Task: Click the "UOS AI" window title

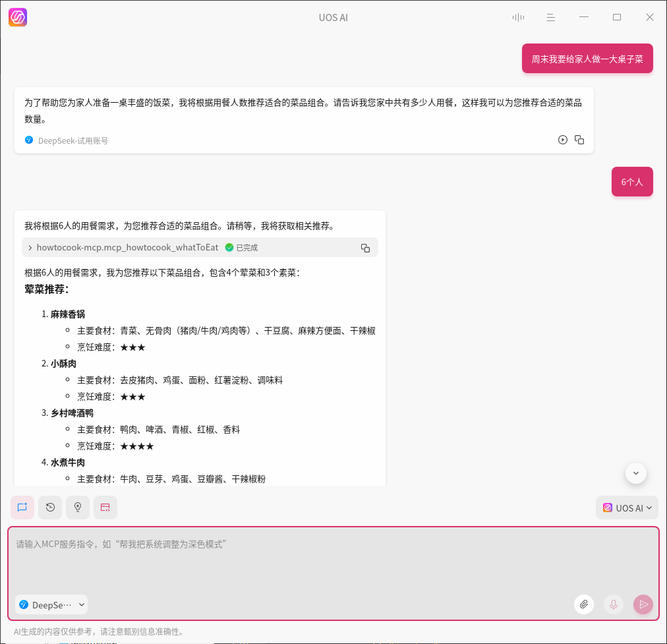Action: pyautogui.click(x=333, y=17)
